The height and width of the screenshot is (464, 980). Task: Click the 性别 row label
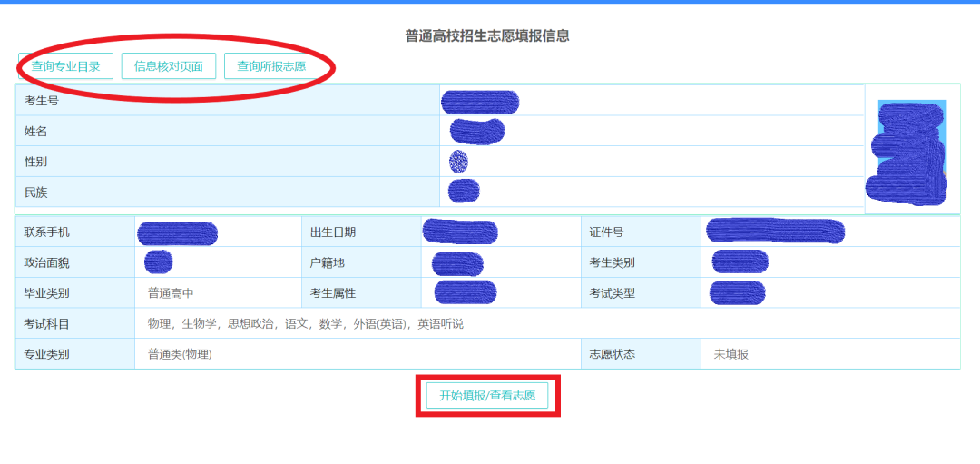(x=35, y=162)
